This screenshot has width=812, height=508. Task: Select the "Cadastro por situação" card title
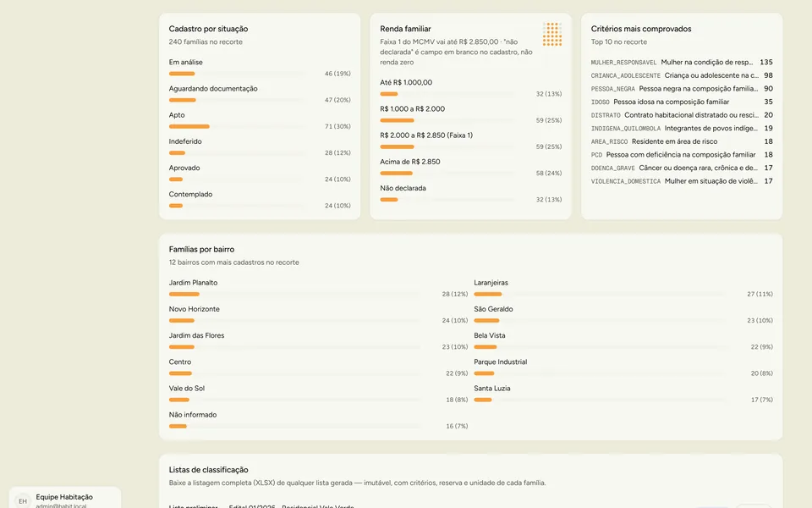coord(208,29)
